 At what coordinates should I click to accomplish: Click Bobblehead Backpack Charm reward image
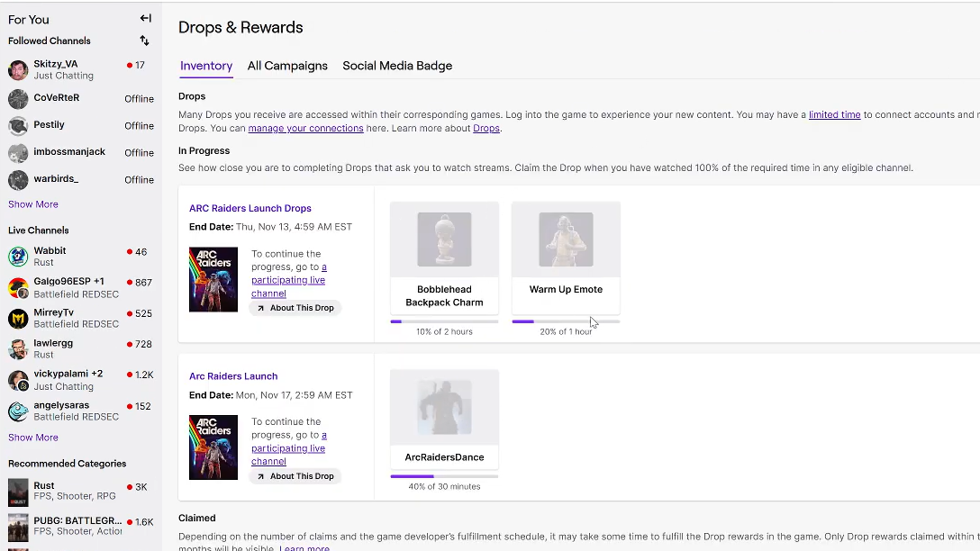[444, 239]
